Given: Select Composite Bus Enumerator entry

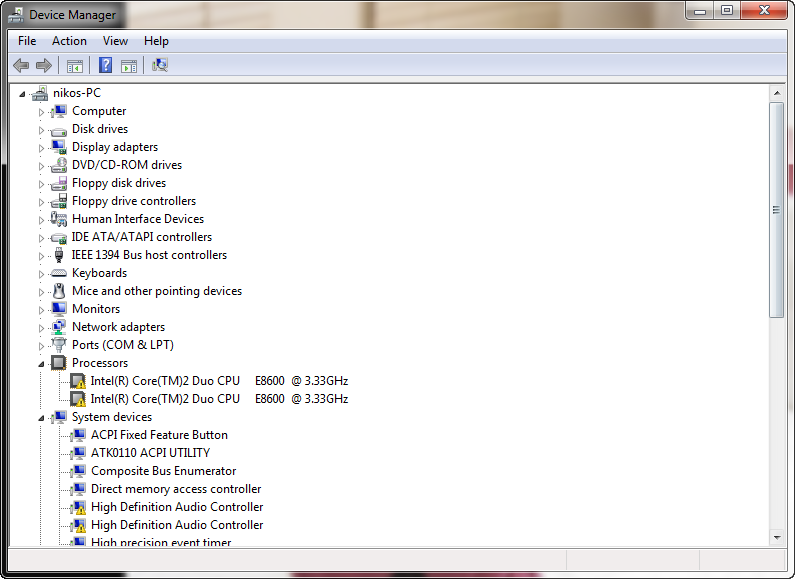Looking at the screenshot, I should coord(163,471).
